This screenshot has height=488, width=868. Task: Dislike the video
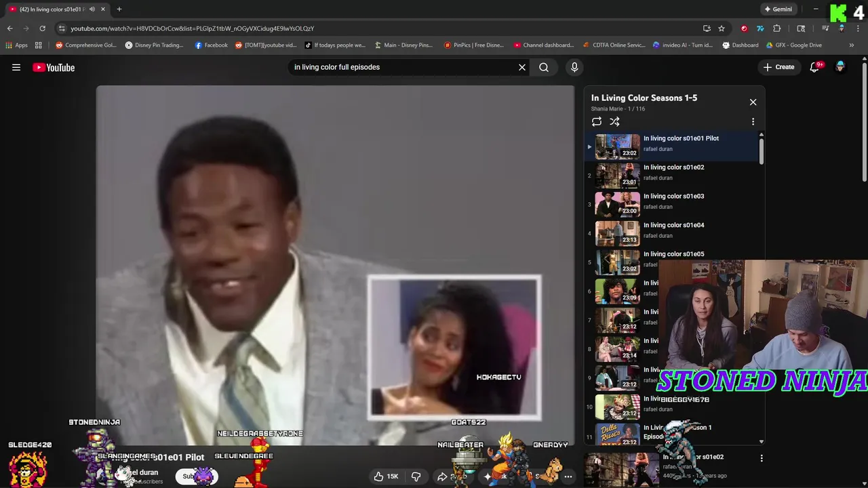point(416,476)
